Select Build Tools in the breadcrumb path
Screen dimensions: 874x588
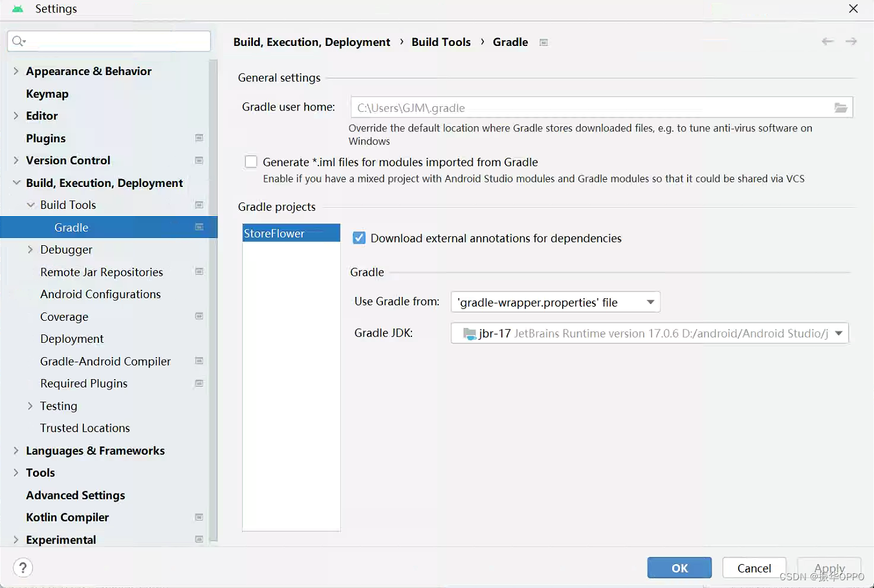point(441,41)
